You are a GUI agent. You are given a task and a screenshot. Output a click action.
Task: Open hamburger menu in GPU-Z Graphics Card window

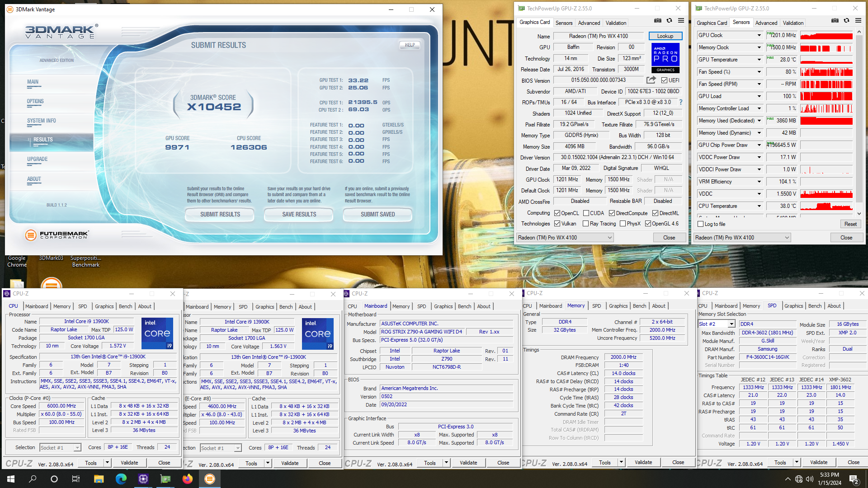coord(681,21)
